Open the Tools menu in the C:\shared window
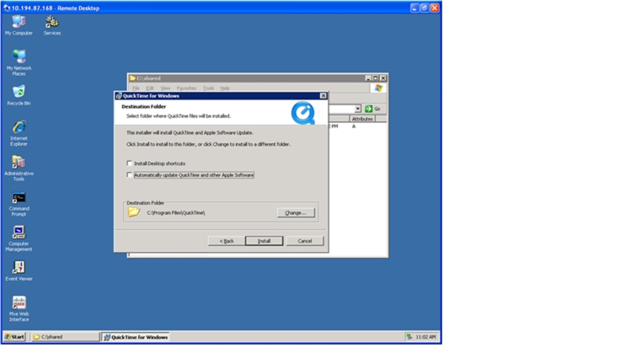The image size is (631, 364). 208,88
